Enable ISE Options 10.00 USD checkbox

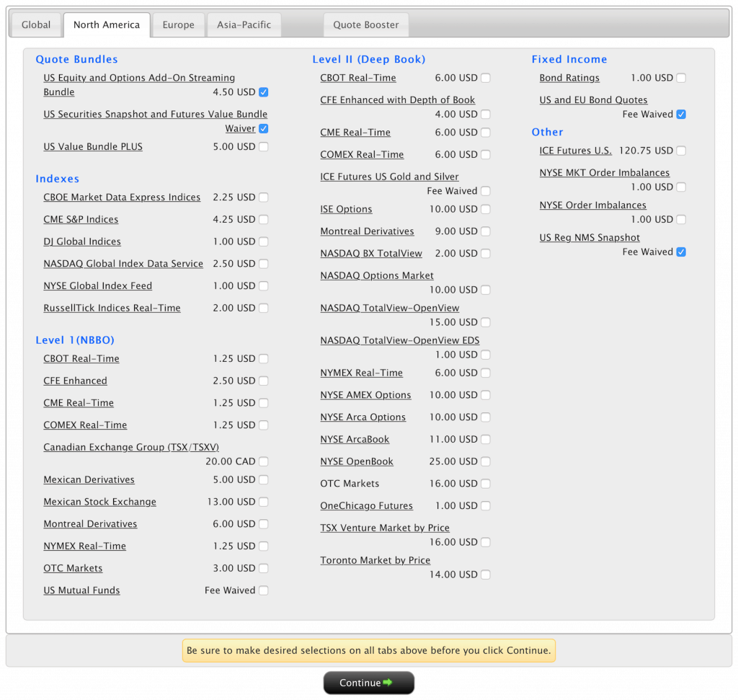click(486, 209)
